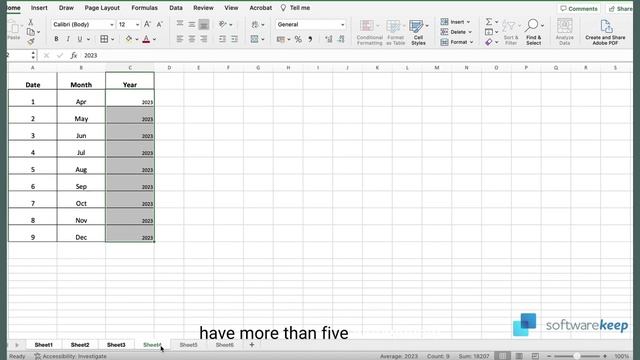640x360 pixels.
Task: Increase indent in cells
Action: tap(234, 39)
